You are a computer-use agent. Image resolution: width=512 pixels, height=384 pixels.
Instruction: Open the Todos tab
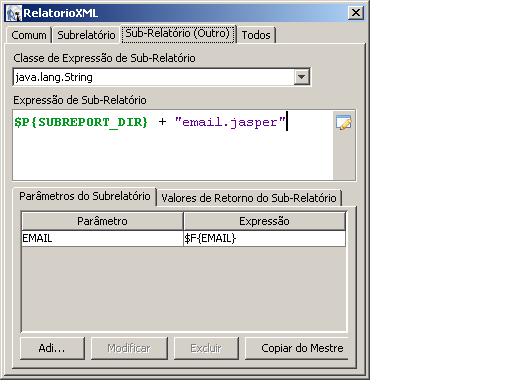(256, 35)
